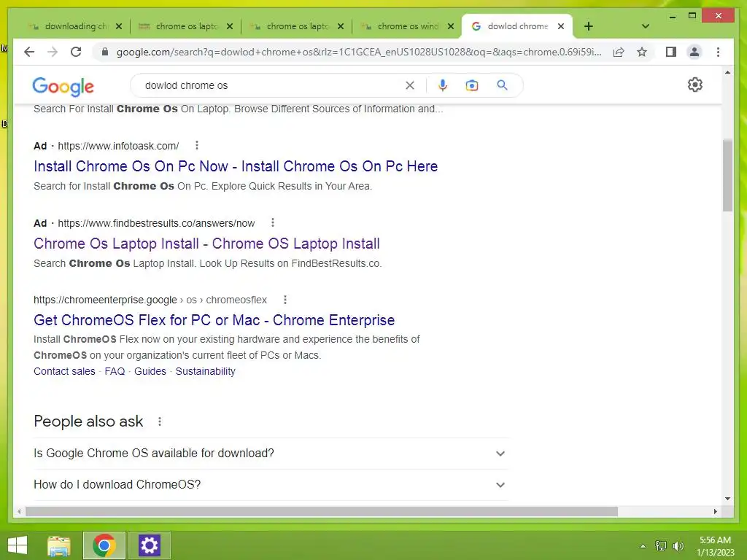Screen dimensions: 747x560
Task: Open options for chromeenterprise.google result
Action: pos(285,300)
